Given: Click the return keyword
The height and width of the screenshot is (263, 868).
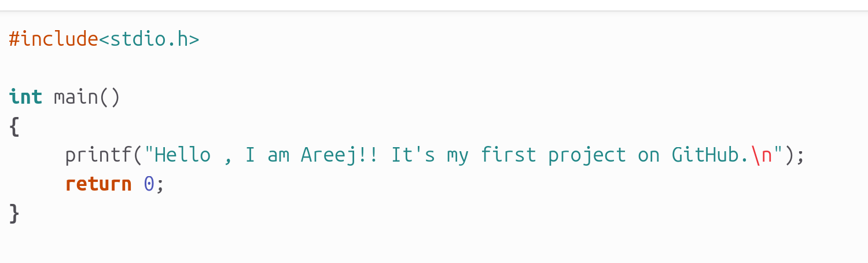Looking at the screenshot, I should pyautogui.click(x=98, y=184).
